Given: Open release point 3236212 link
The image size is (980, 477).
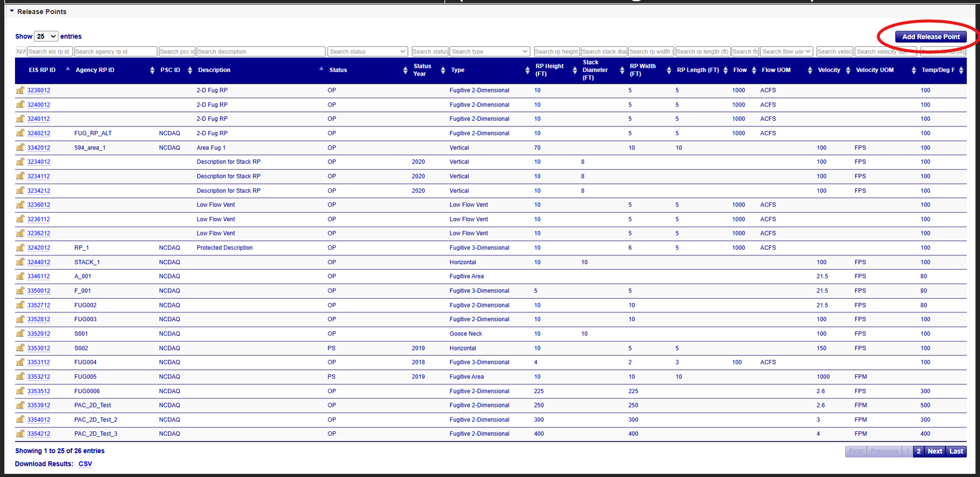Looking at the screenshot, I should (x=39, y=233).
